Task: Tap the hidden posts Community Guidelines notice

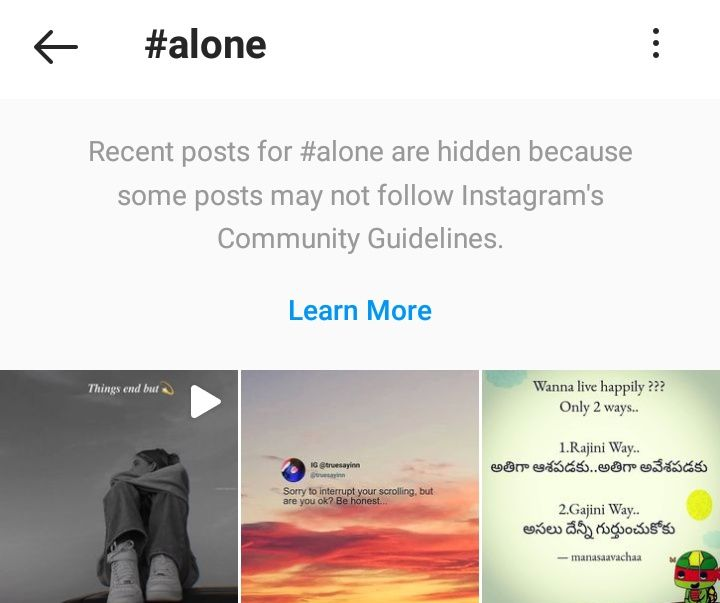Action: pos(360,195)
